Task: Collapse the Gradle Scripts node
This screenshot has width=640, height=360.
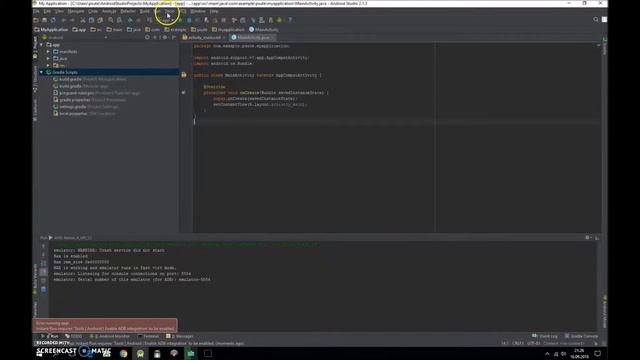Action: (x=41, y=72)
